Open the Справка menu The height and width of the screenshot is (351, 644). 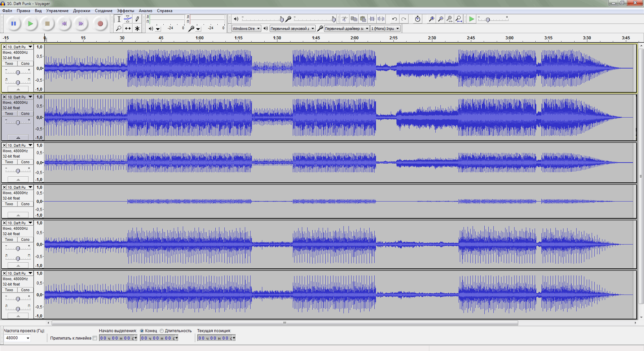pos(164,11)
